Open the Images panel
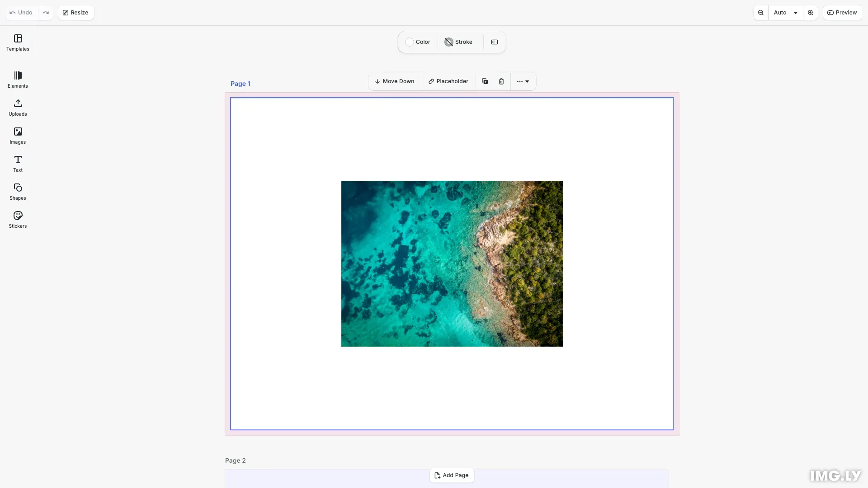This screenshot has height=488, width=868. coord(18,136)
